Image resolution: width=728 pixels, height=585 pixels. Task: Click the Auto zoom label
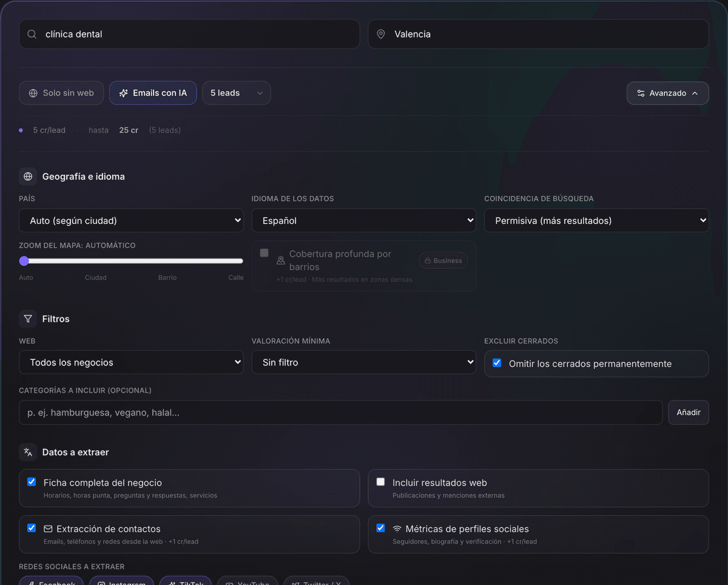pyautogui.click(x=26, y=277)
